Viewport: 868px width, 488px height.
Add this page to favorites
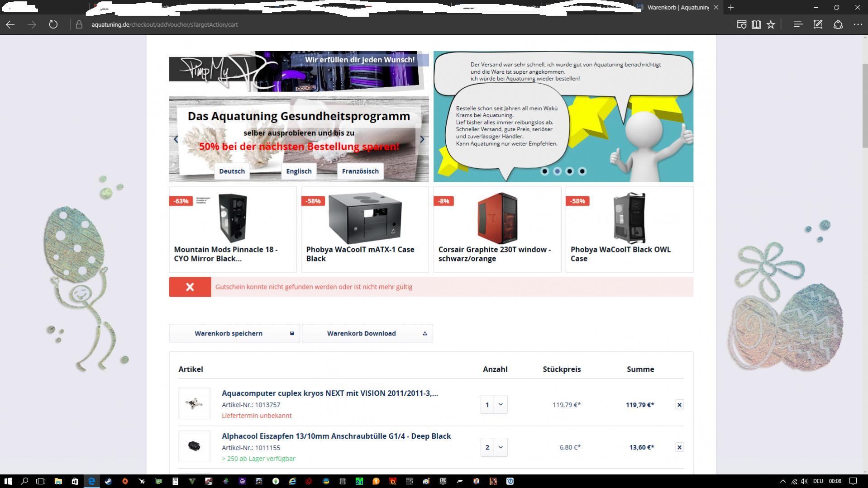point(771,24)
